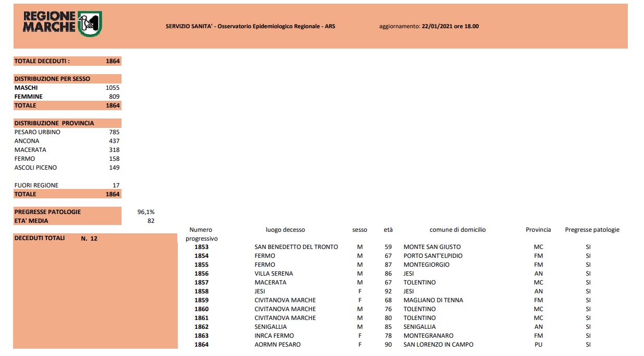Click the 'luogo decesso' column header
The height and width of the screenshot is (356, 644).
[285, 230]
